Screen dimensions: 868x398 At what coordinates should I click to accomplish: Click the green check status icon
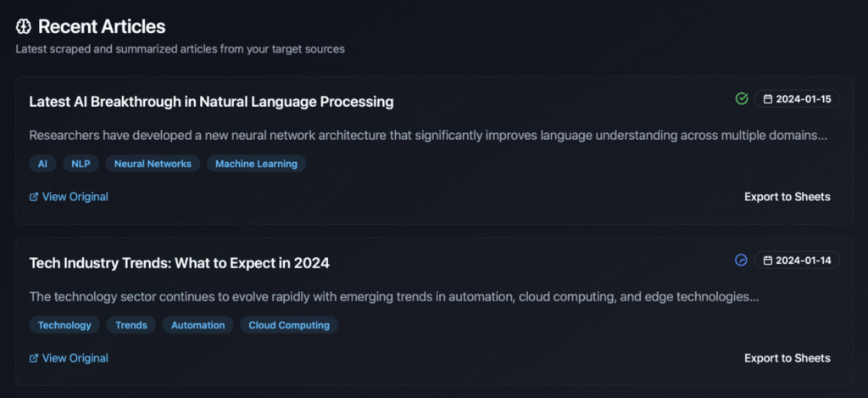(741, 98)
